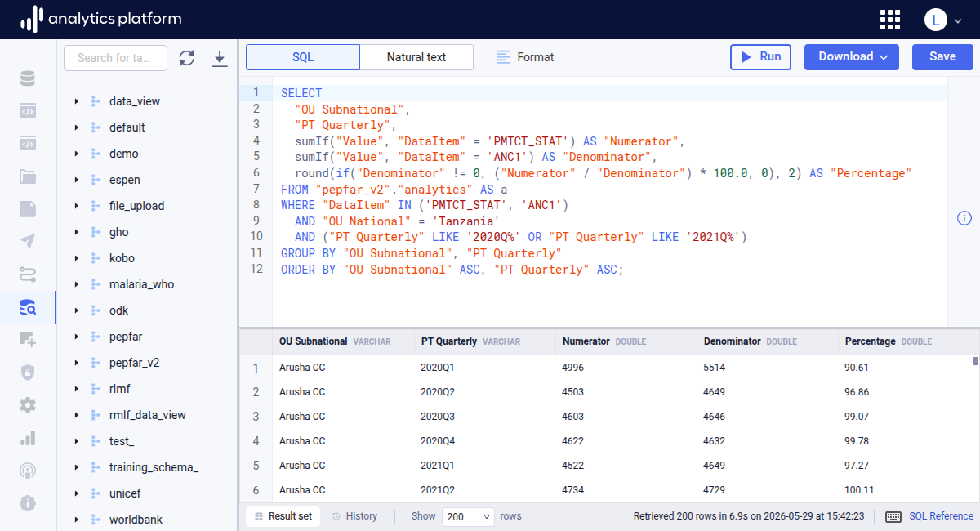This screenshot has width=980, height=531.
Task: Select the rmlf_data_view schema row
Action: [x=147, y=415]
